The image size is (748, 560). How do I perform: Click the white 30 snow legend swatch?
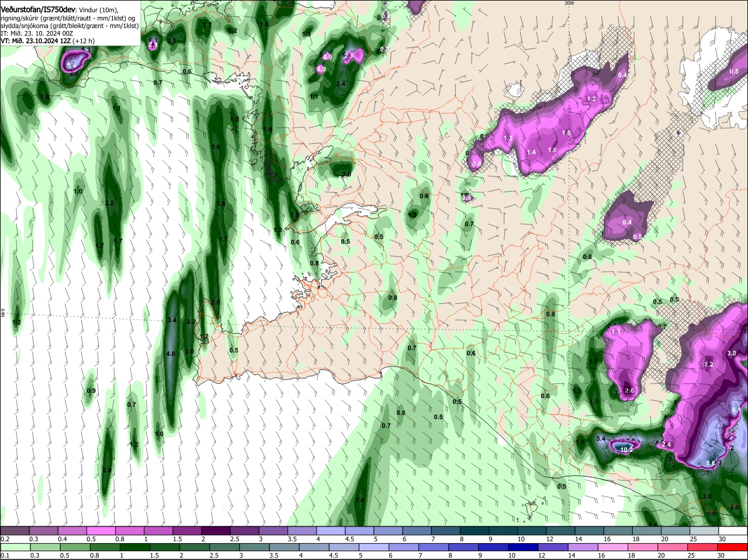[x=733, y=530]
